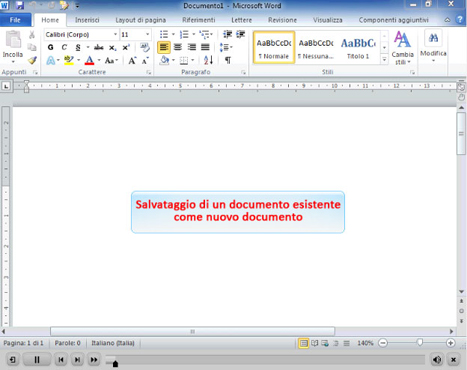Viewport: 467px width, 370px height.
Task: Open the borders dropdown arrow
Action: tap(193, 60)
